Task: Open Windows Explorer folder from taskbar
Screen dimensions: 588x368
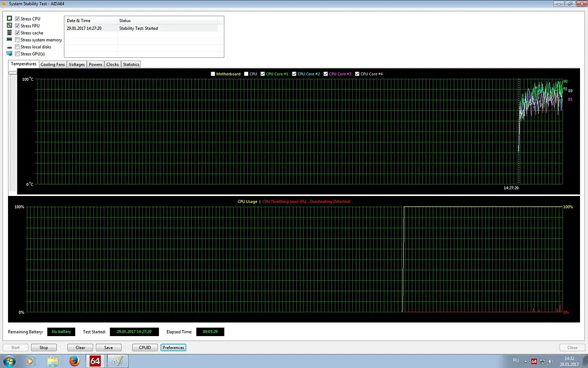Action: 53,361
